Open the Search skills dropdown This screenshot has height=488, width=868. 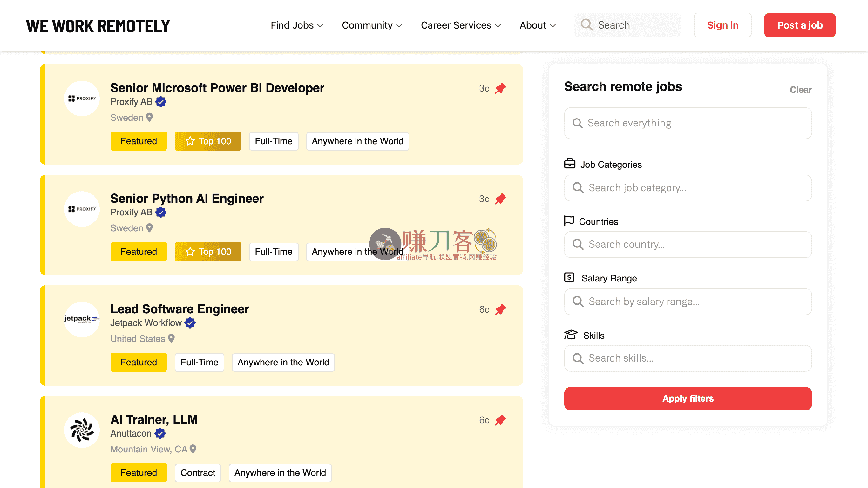pyautogui.click(x=688, y=358)
